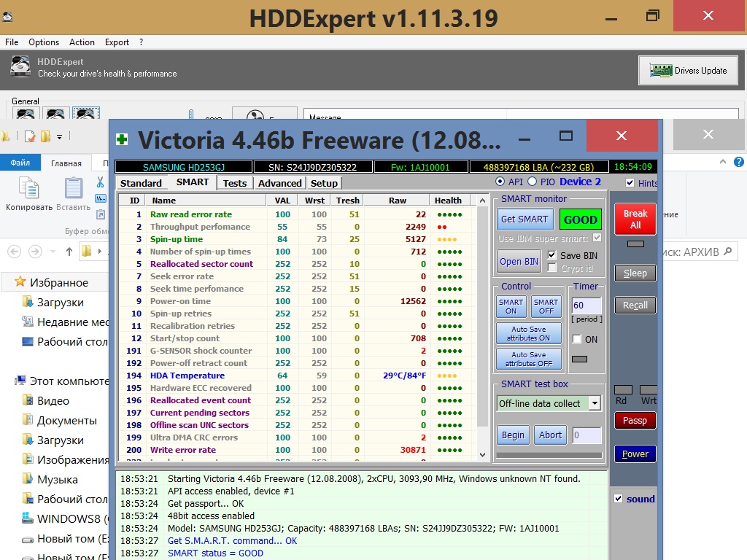Open Options menu in HDDExpert
The width and height of the screenshot is (747, 560).
coord(44,42)
